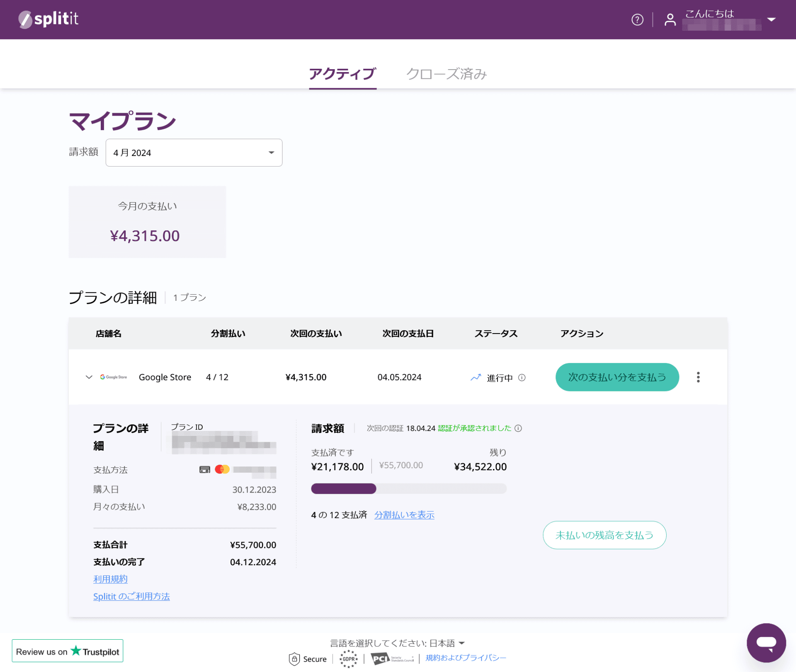Click the user account profile icon
This screenshot has width=796, height=672.
pyautogui.click(x=670, y=19)
